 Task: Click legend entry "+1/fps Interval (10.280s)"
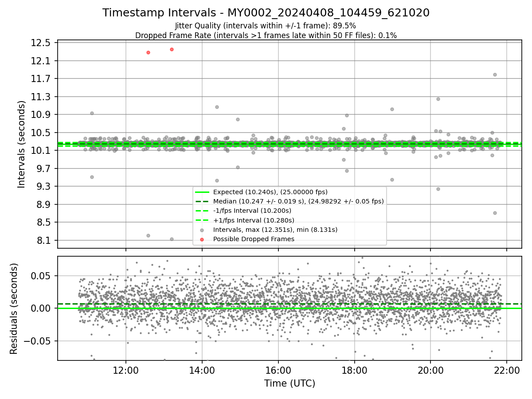coord(254,220)
